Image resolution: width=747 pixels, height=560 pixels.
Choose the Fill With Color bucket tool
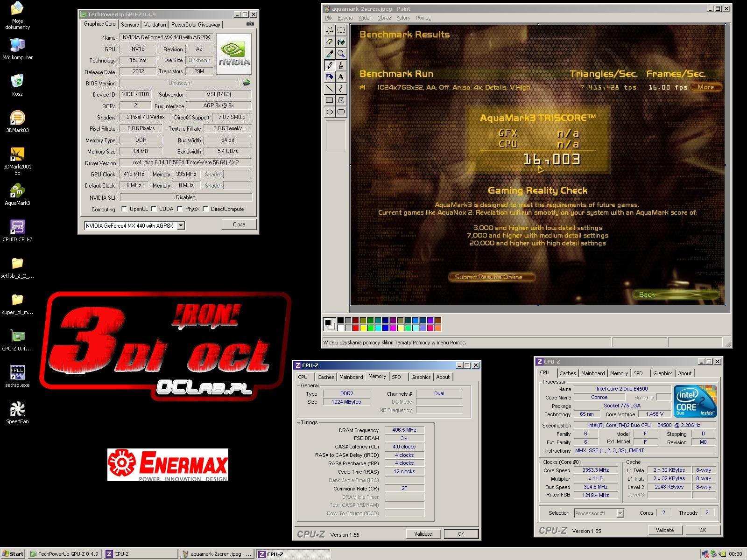point(341,42)
